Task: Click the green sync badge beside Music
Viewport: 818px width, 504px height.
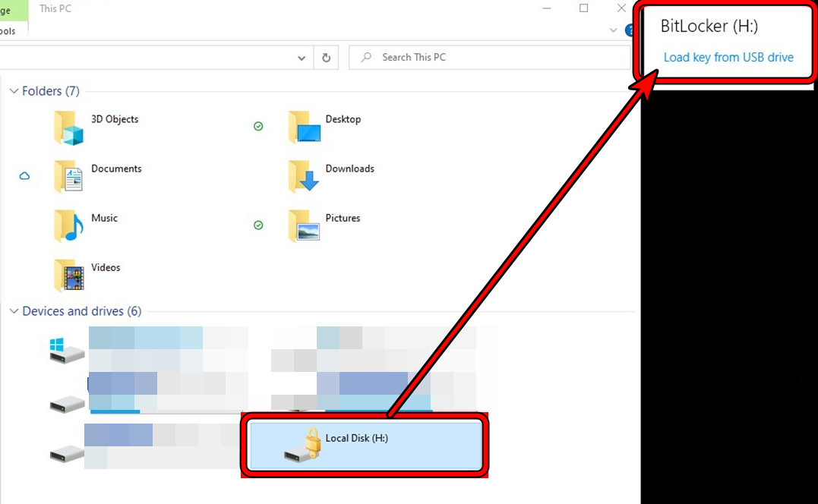Action: point(258,225)
